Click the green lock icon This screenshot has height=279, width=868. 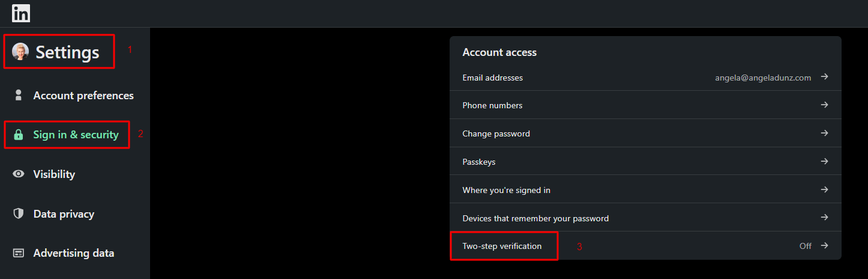click(x=19, y=135)
